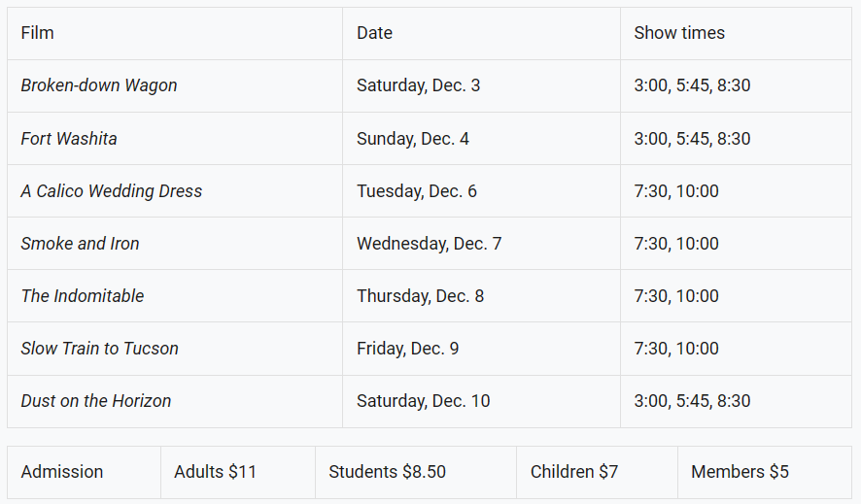This screenshot has height=504, width=861.
Task: Click the Admission label cell
Action: pos(62,472)
